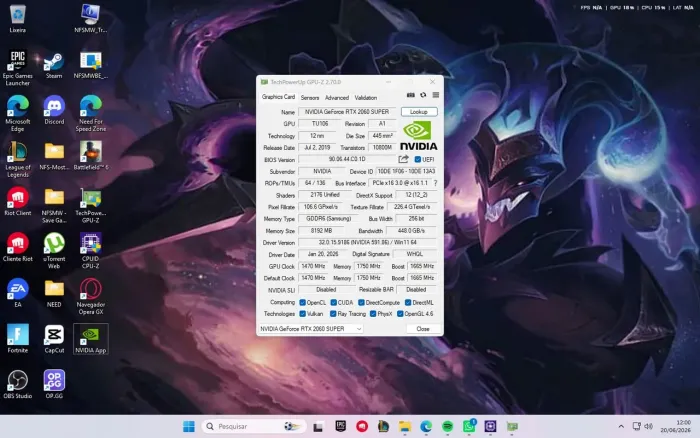This screenshot has height=438, width=700.
Task: Click the Digital Signature value WHQL
Action: click(x=415, y=254)
